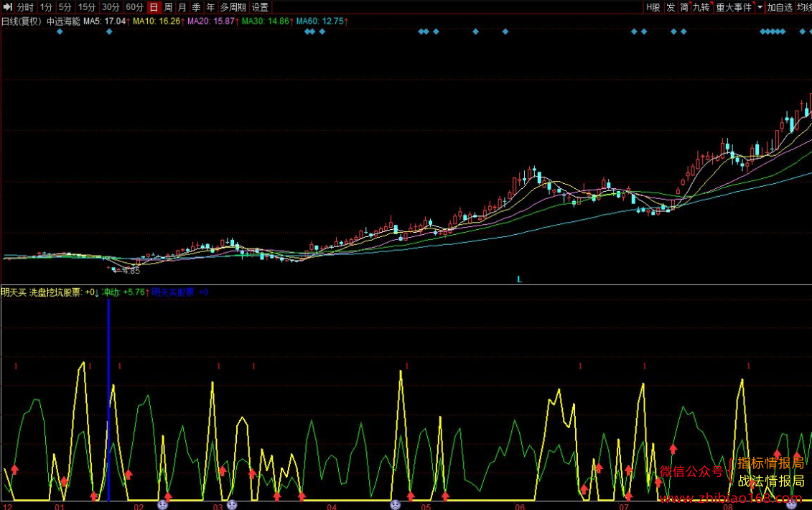This screenshot has height=510, width=812.
Task: Select the 1分 period tab
Action: tap(46, 7)
